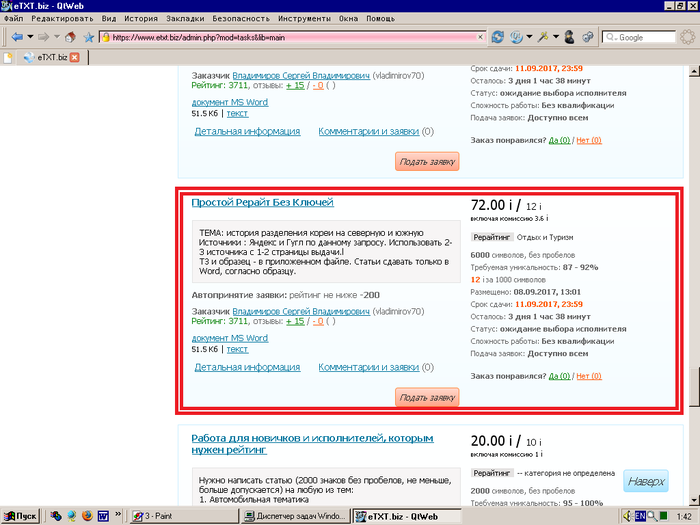Click the browser Back arrow button

click(16, 37)
